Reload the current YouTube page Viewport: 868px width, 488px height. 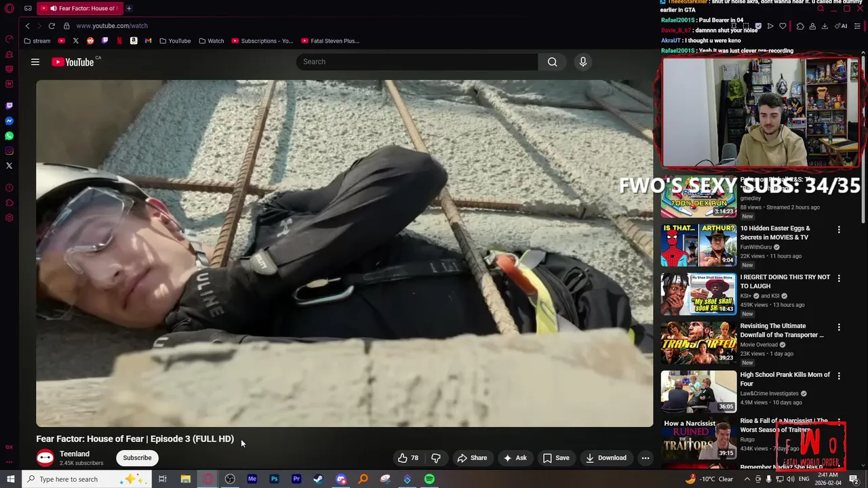click(x=52, y=26)
